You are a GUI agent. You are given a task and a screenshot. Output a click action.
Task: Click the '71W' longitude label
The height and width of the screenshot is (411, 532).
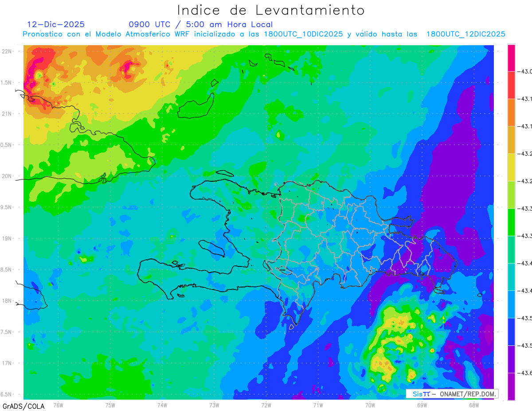click(x=318, y=405)
